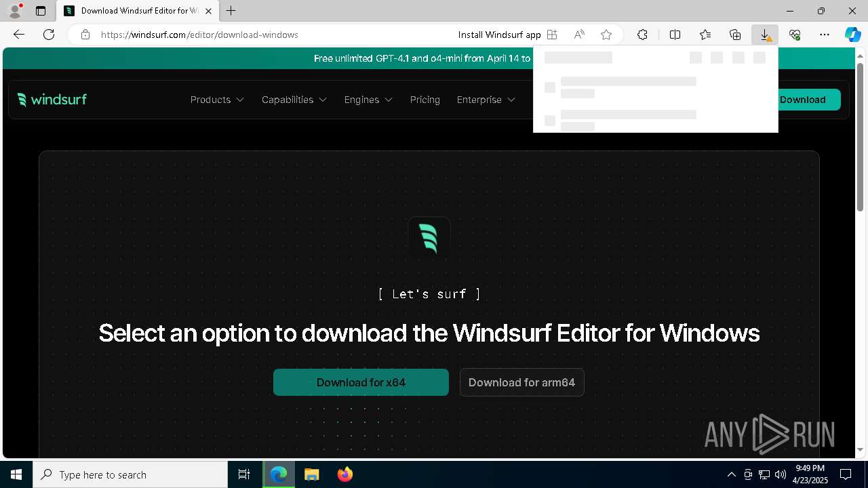
Task: View site information lock icon
Action: click(85, 35)
